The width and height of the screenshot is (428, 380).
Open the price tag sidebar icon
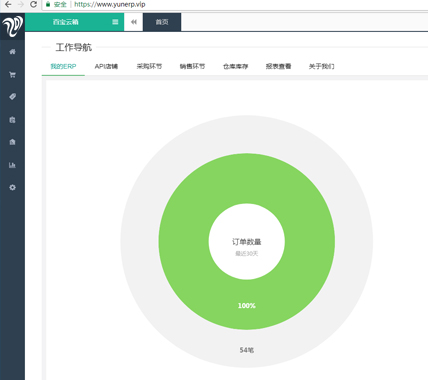[12, 97]
